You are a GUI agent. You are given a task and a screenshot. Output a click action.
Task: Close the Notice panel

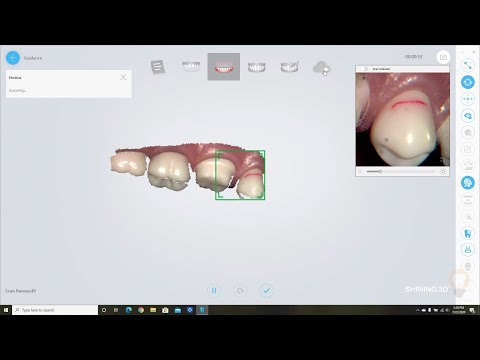123,77
